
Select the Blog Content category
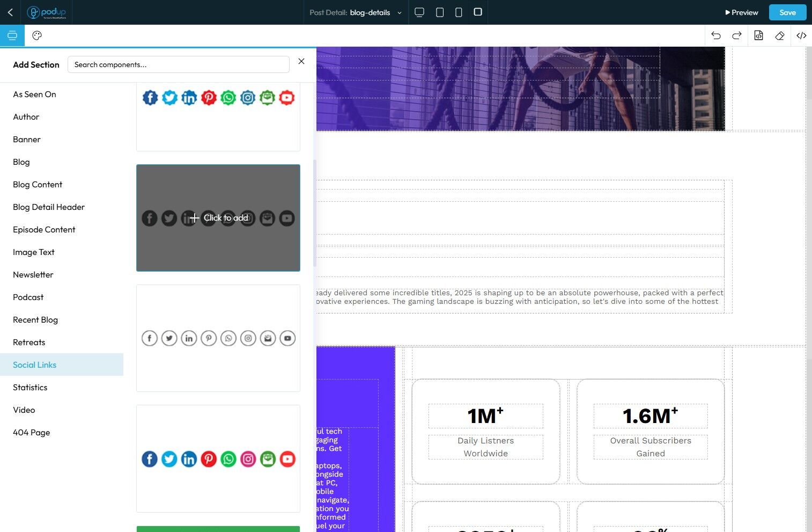62,184
